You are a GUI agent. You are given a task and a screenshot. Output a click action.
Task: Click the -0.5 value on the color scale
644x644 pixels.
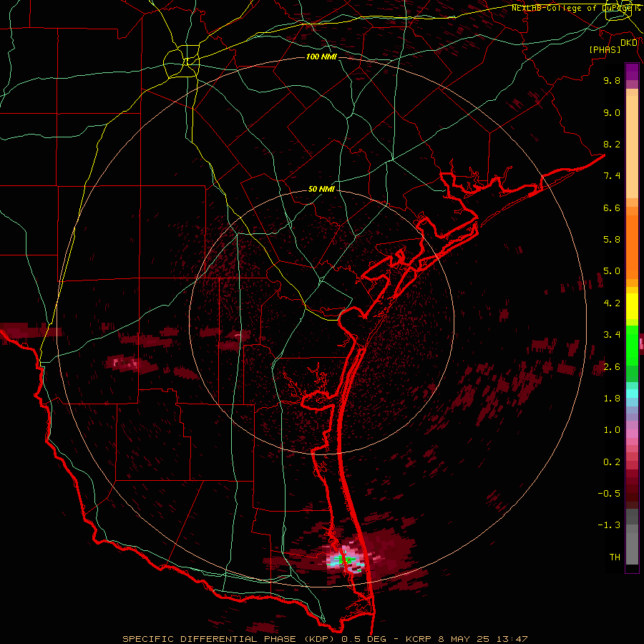click(x=609, y=494)
